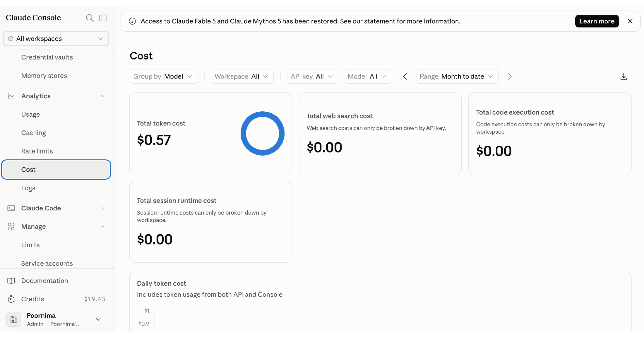This screenshot has width=644, height=337.
Task: Click the workspace cube icon
Action: pos(11,39)
